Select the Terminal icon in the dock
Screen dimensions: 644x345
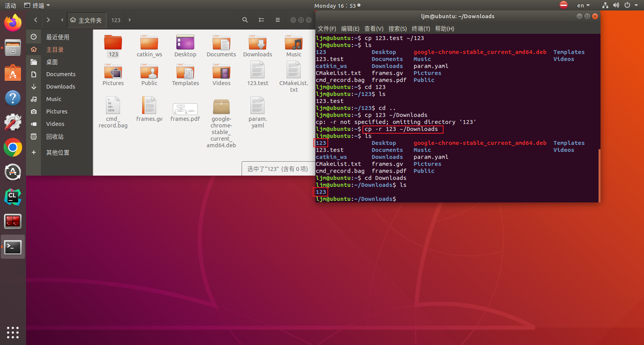pos(13,247)
